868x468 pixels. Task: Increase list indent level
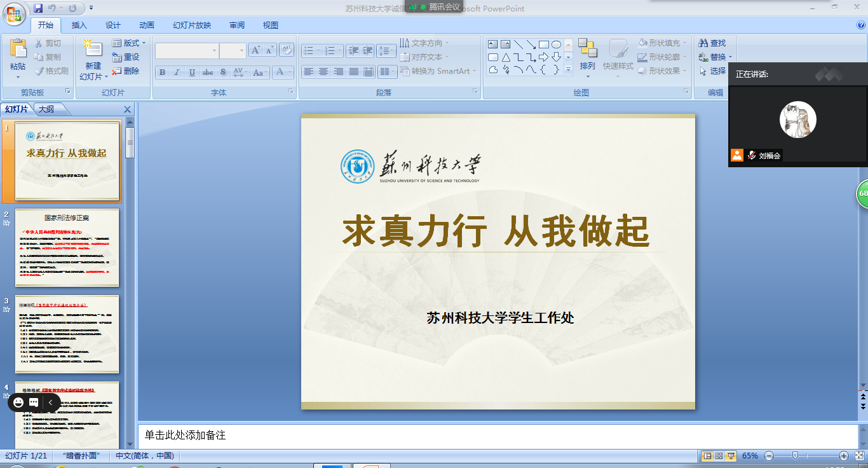point(368,51)
